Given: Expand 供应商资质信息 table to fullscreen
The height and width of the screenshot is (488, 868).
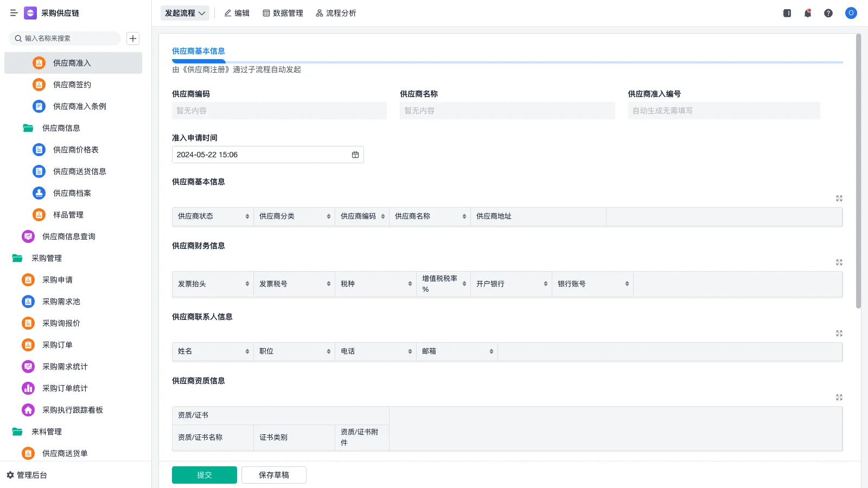Looking at the screenshot, I should point(839,397).
